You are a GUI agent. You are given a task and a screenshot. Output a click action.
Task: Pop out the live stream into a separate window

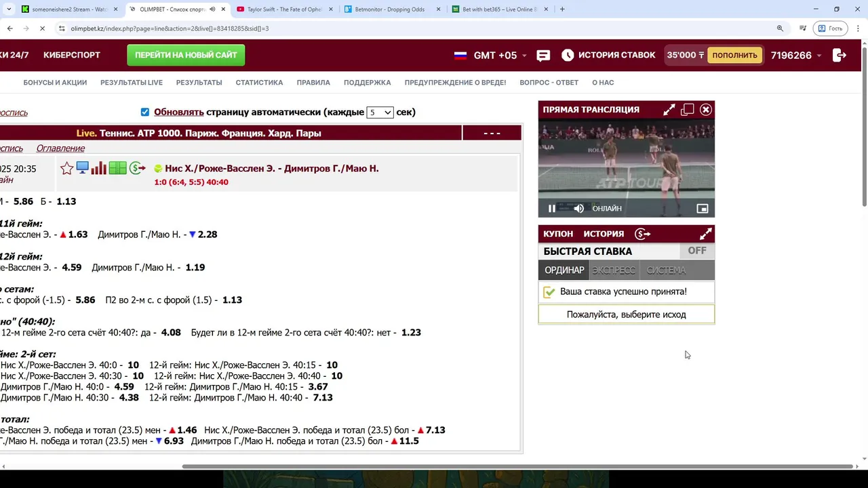[x=688, y=109]
